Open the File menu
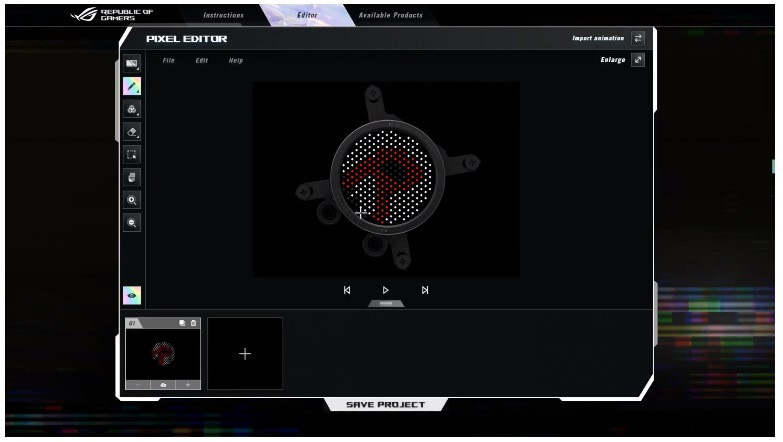The width and height of the screenshot is (783, 442). coord(169,60)
